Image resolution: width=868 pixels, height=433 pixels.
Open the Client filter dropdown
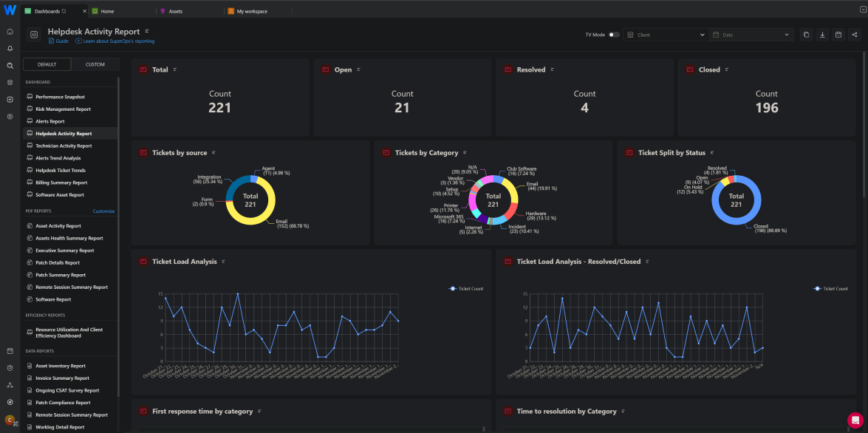(x=665, y=35)
